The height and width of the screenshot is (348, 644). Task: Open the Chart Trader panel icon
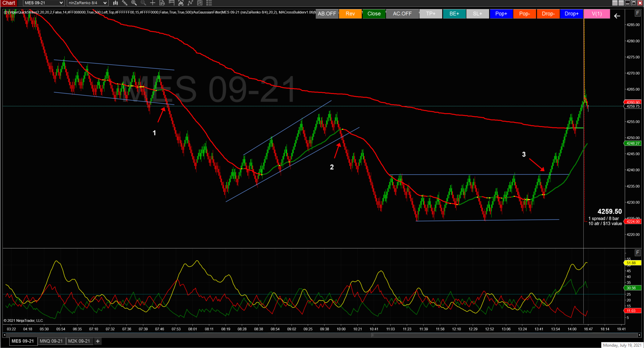172,3
